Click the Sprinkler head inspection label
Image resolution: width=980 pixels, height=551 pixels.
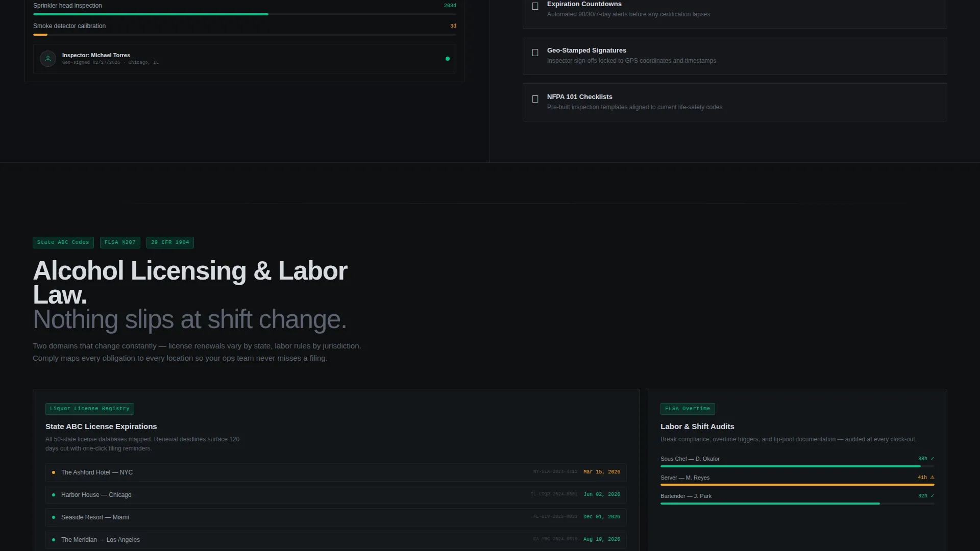click(x=67, y=6)
